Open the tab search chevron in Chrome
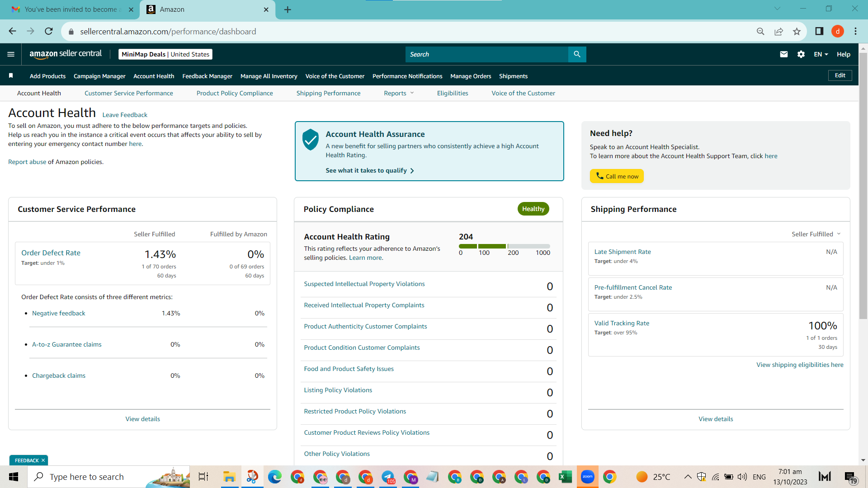 coord(778,9)
